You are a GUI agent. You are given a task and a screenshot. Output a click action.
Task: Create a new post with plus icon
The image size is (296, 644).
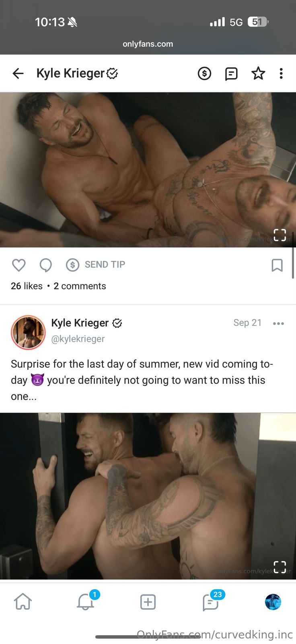[148, 602]
